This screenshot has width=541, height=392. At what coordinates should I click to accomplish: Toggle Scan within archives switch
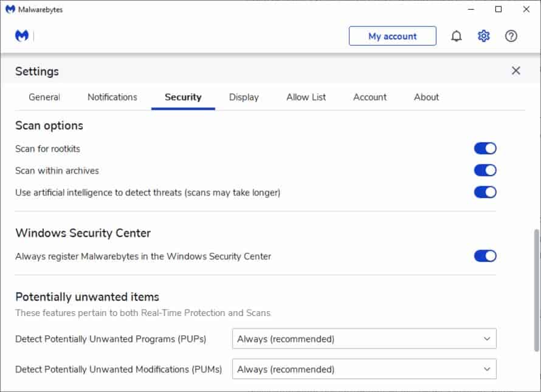coord(485,170)
